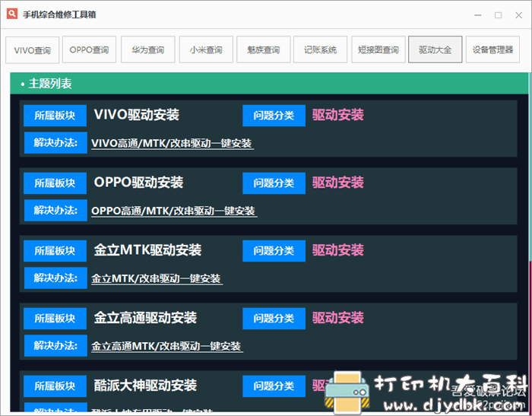Screen dimensions: 532x416
Task: Select the 酷派大神驱动安装 title text
Action: [x=145, y=385]
